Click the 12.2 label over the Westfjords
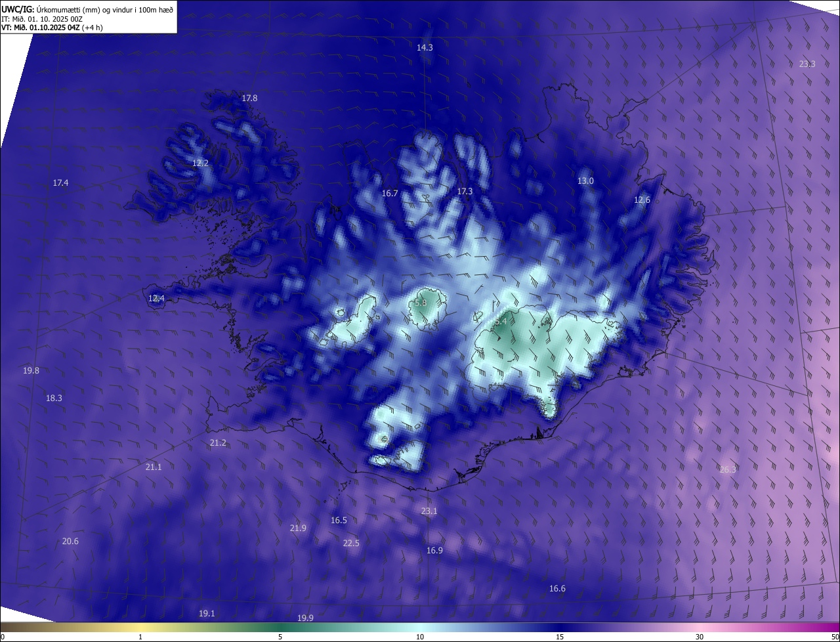 click(200, 163)
